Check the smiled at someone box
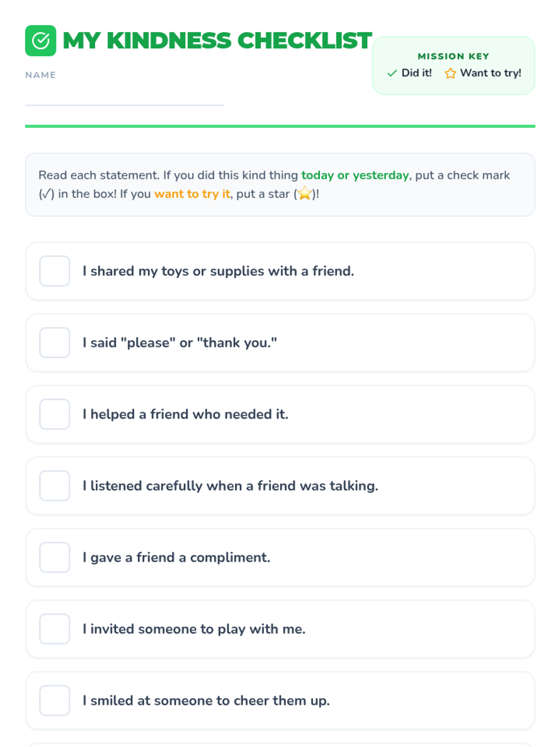The height and width of the screenshot is (747, 560). coord(55,700)
